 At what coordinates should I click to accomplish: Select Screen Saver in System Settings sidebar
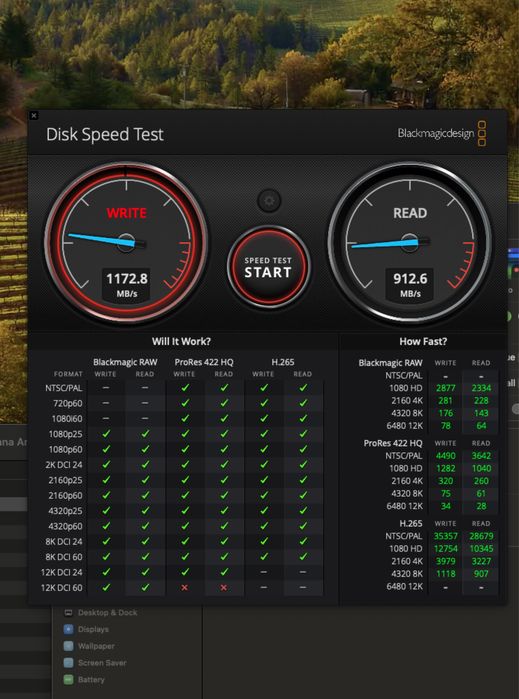coord(102,663)
